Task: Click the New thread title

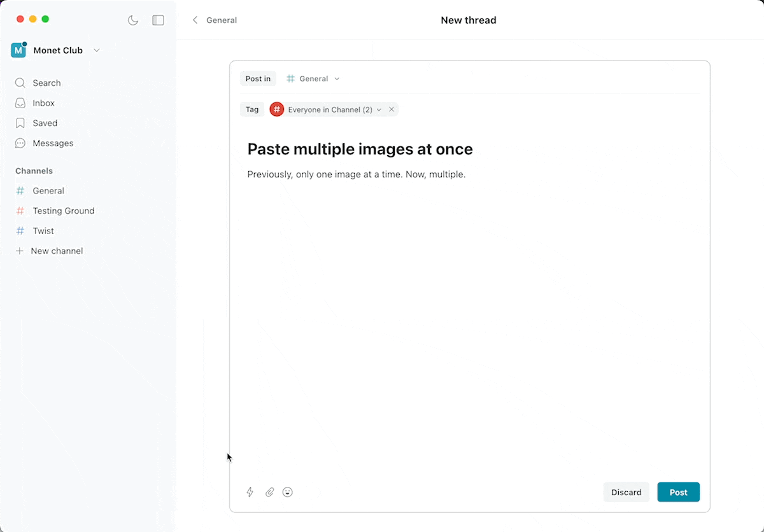Action: (469, 20)
